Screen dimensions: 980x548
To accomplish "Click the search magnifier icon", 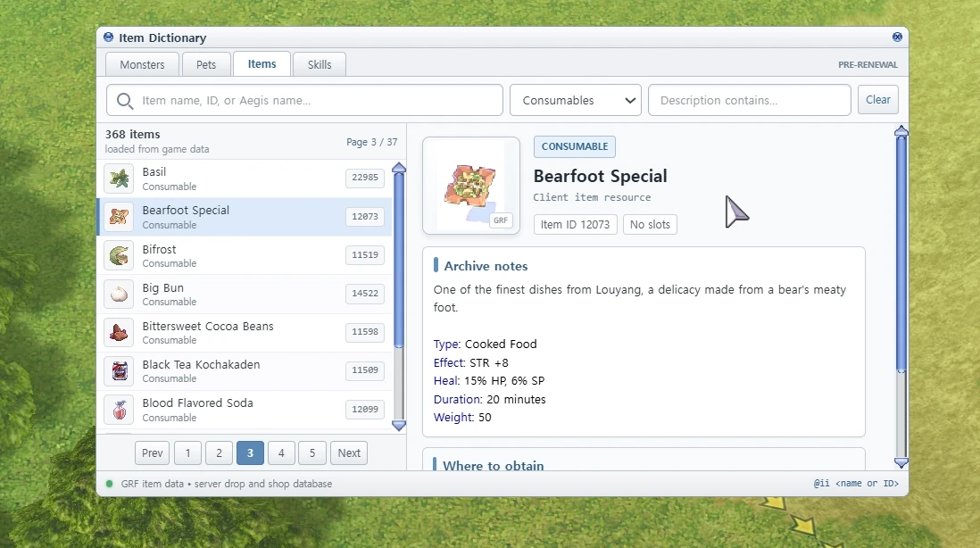I will click(x=125, y=101).
